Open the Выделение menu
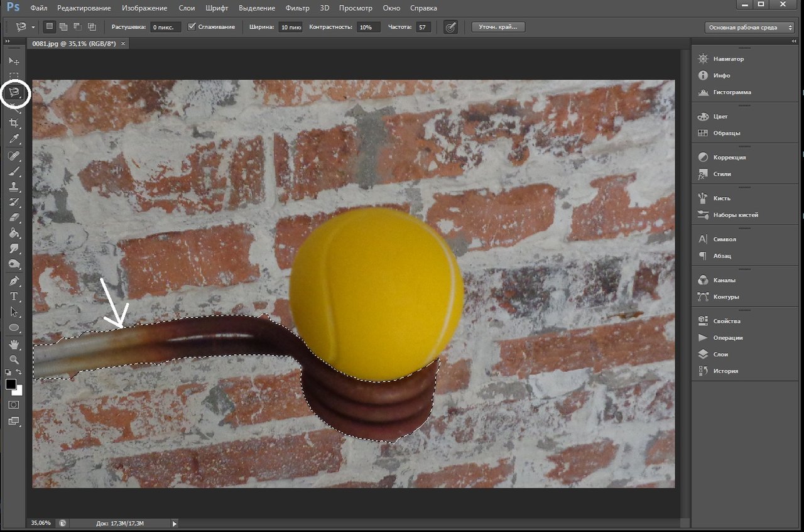This screenshot has height=532, width=804. [257, 8]
